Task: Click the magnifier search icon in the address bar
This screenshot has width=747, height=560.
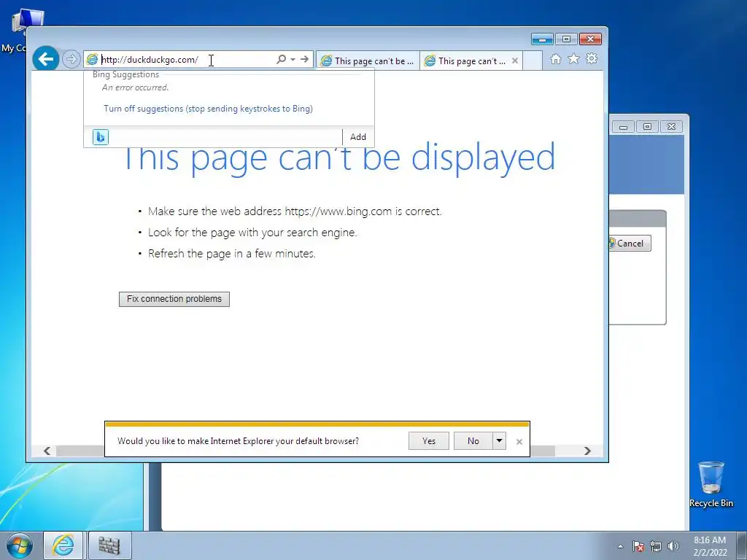Action: coord(281,59)
